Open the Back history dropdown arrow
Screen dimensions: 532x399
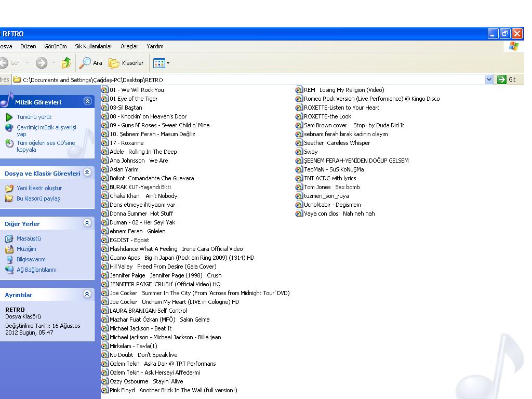click(x=27, y=63)
